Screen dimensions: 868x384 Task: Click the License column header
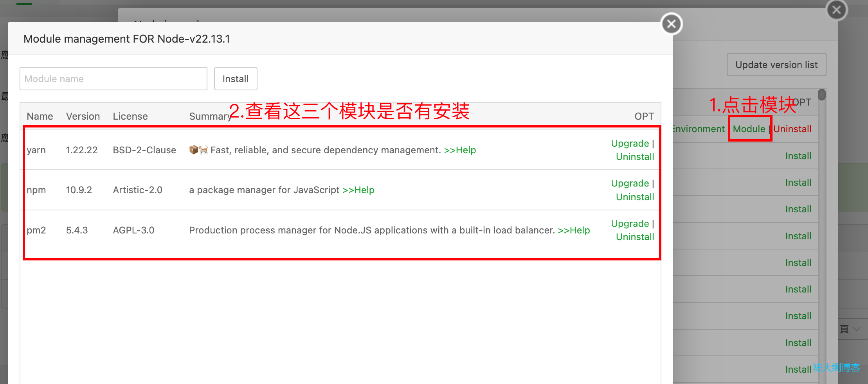[x=130, y=117]
